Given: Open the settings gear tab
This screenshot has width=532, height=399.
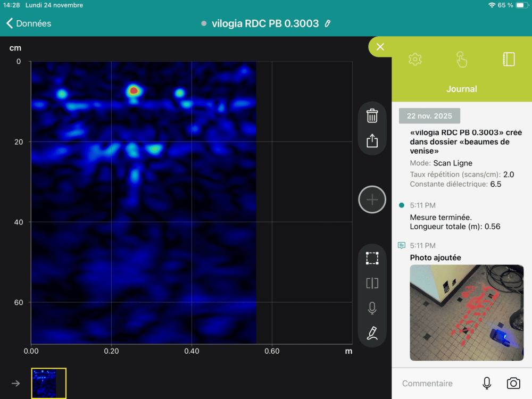Looking at the screenshot, I should click(415, 60).
